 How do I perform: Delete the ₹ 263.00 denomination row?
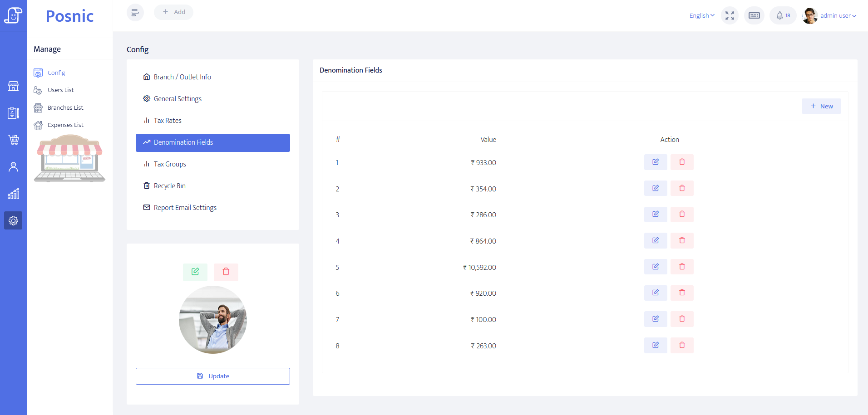click(x=682, y=345)
